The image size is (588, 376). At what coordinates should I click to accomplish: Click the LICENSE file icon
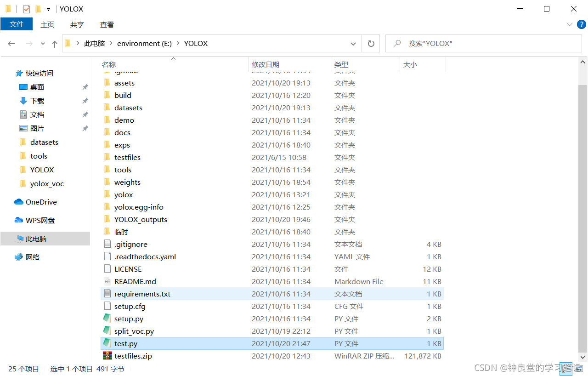107,269
